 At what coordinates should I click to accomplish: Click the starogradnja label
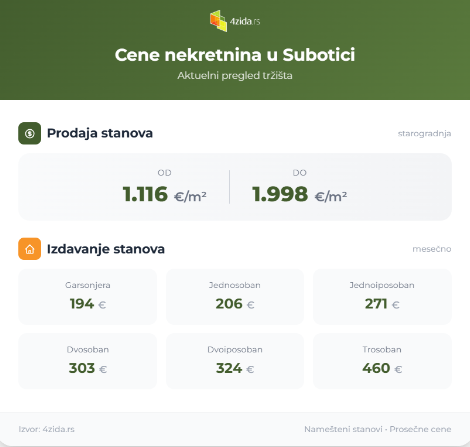424,134
